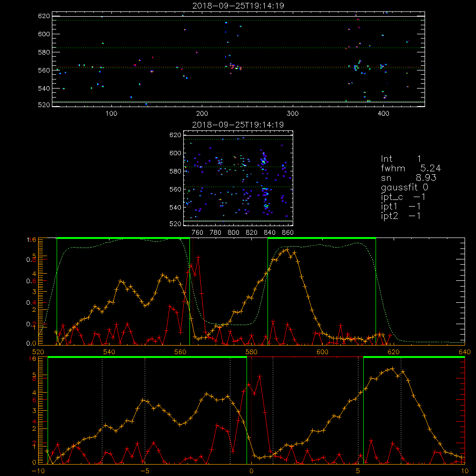Click the 'ipt1 -1' text line

[x=400, y=207]
